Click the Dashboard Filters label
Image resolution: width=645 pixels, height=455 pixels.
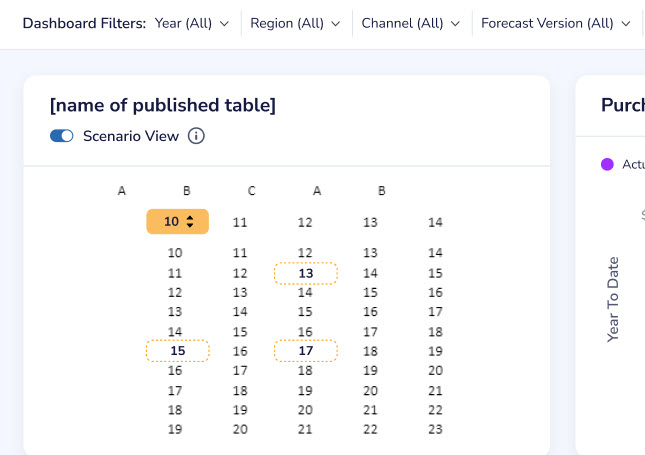click(x=84, y=22)
